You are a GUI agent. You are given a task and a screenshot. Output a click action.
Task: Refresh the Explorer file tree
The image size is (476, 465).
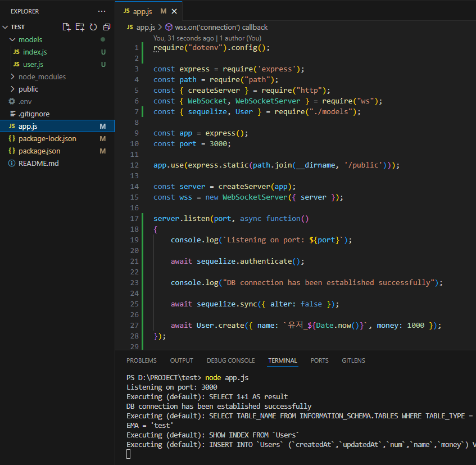93,27
